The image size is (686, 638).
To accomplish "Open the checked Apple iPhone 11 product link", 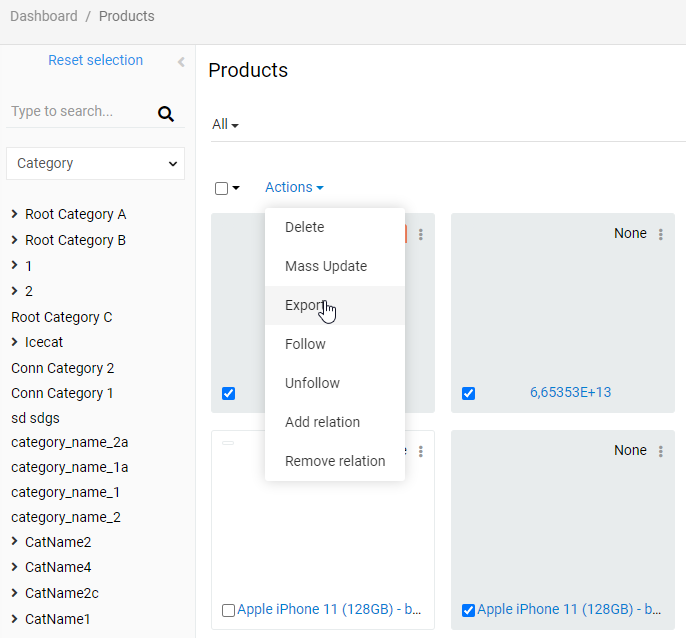I will 569,609.
